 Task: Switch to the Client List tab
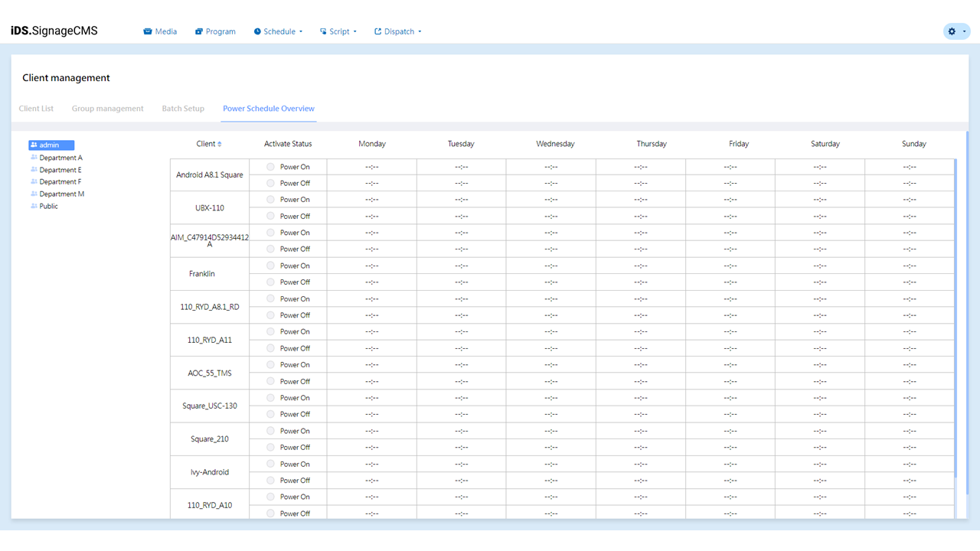point(36,109)
